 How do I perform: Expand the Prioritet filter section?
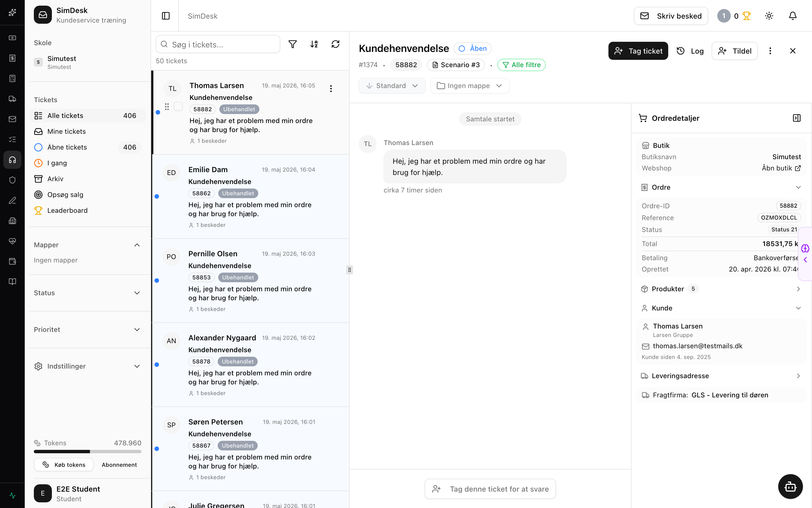pos(137,330)
